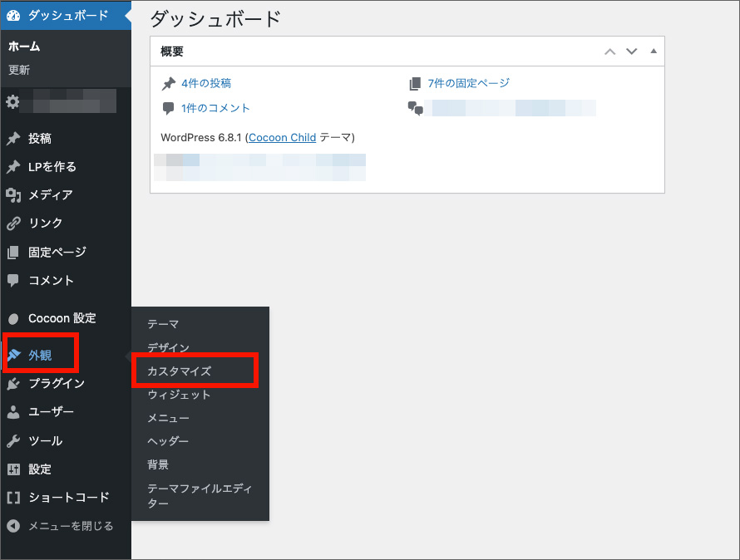This screenshot has width=740, height=560.
Task: Click the pages icon next to 7件の固定ページ
Action: 414,84
